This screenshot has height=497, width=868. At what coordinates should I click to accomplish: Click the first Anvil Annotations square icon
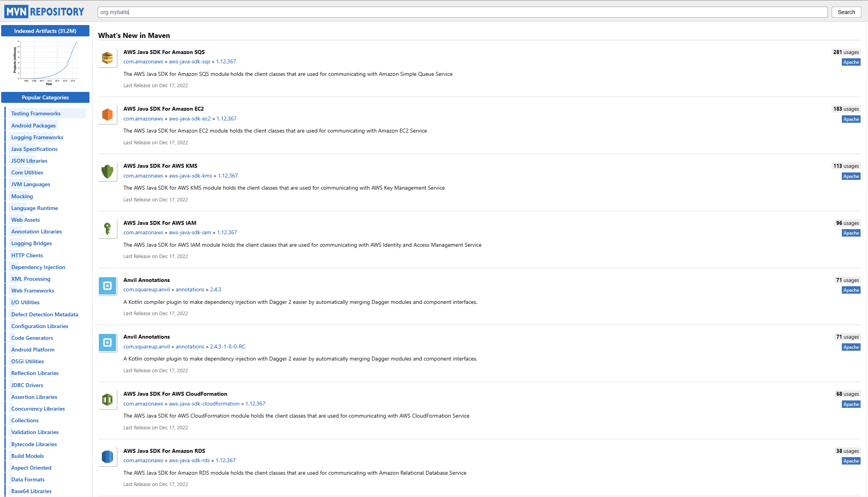[x=107, y=286]
